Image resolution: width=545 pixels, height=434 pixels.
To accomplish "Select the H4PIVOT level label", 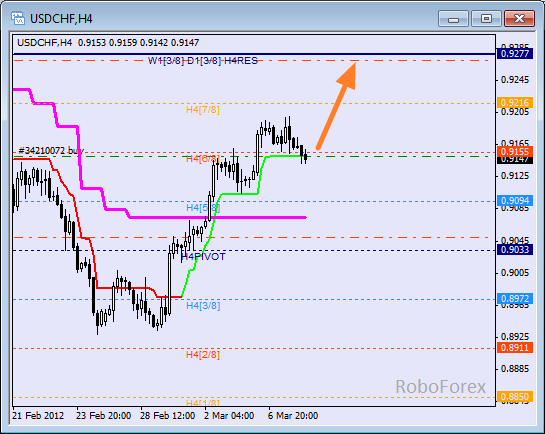I will click(x=203, y=257).
